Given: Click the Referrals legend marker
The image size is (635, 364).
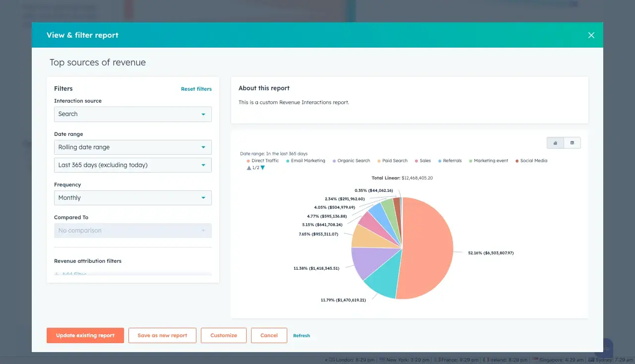Looking at the screenshot, I should [440, 161].
